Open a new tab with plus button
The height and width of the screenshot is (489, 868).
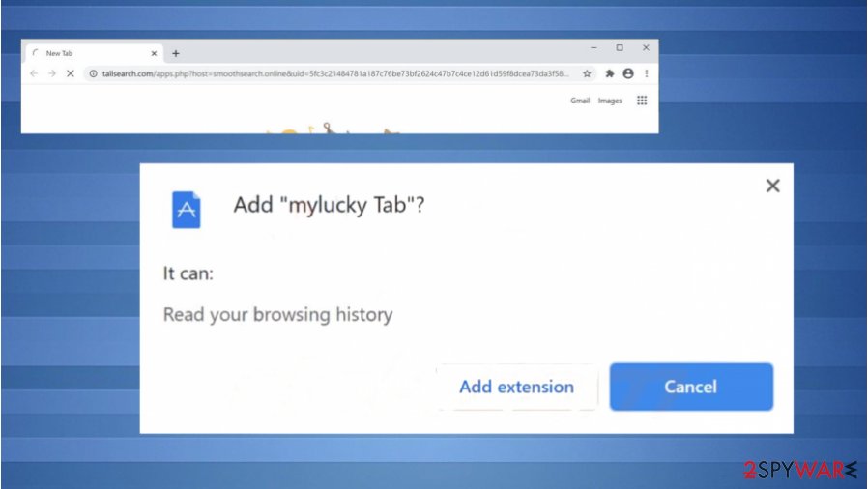point(176,54)
